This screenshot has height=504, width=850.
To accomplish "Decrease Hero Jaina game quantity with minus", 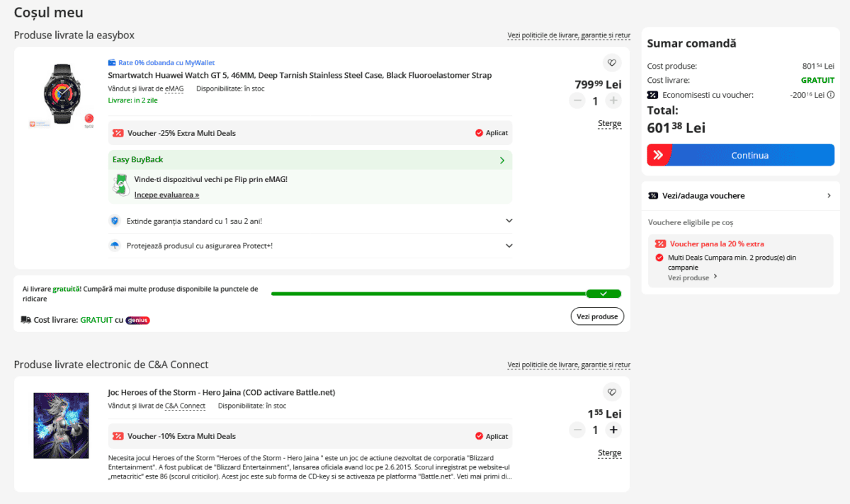I will [x=577, y=430].
